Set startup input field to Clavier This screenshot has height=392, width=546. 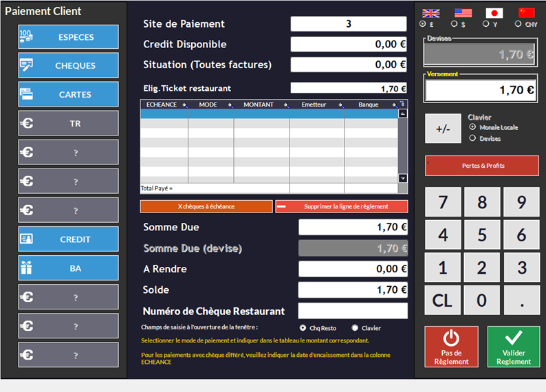point(355,328)
